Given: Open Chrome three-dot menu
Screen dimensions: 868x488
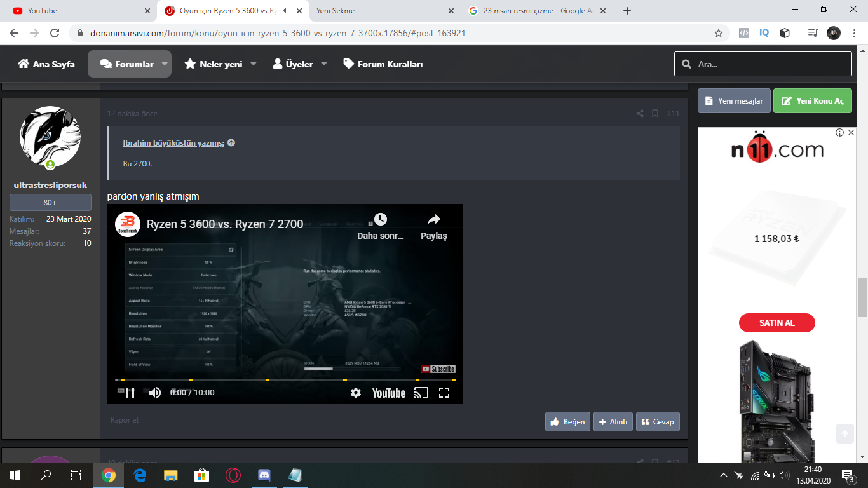Looking at the screenshot, I should tap(854, 33).
